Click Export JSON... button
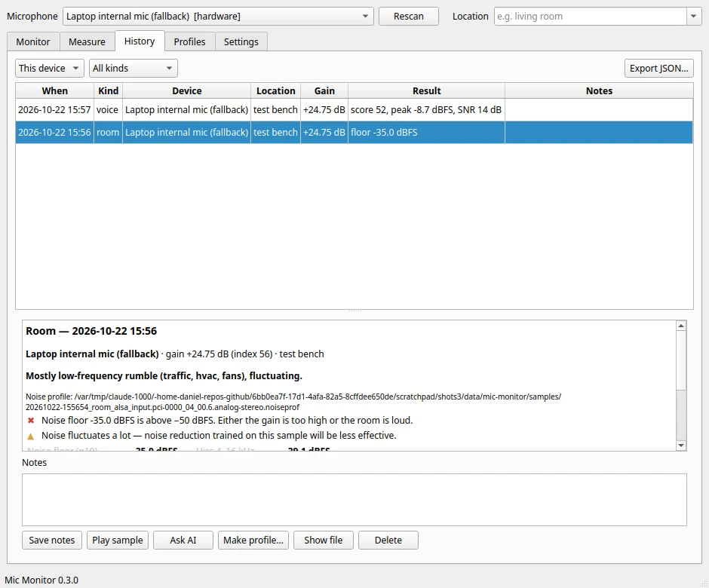 pyautogui.click(x=658, y=69)
